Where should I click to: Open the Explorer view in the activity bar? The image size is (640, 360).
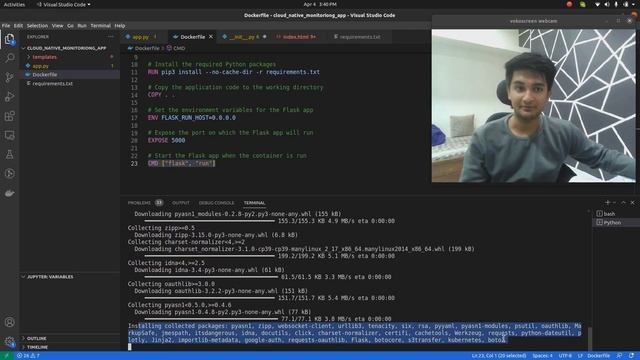pyautogui.click(x=9, y=39)
